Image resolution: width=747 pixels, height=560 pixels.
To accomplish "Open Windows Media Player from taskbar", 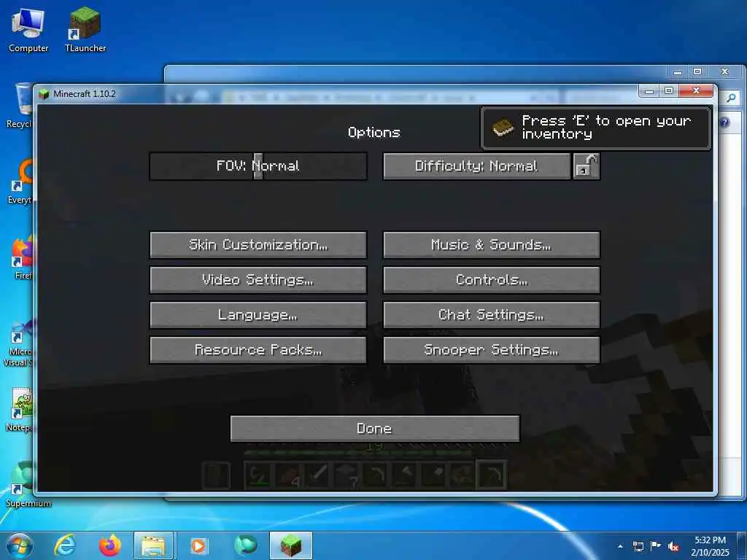I will click(x=198, y=545).
